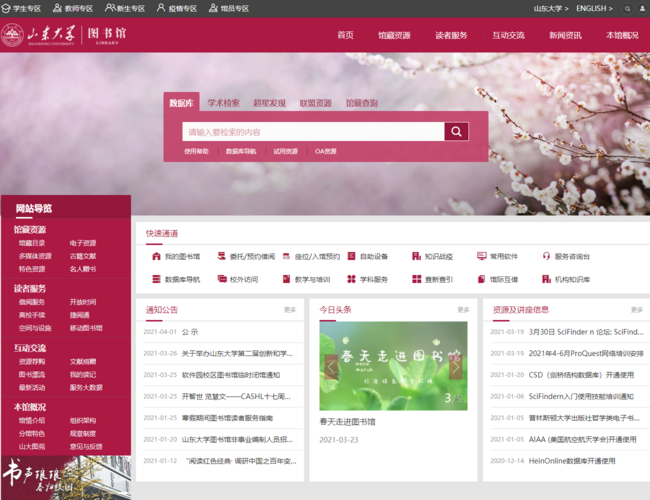650x500 pixels.
Task: Open 新生专区 in top bar
Action: (x=125, y=8)
